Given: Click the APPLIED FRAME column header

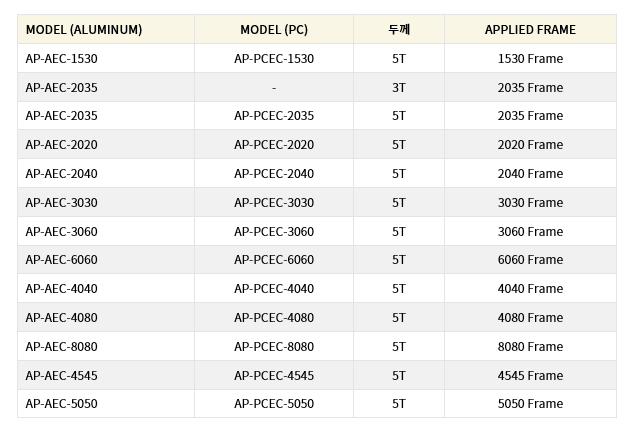Looking at the screenshot, I should [530, 29].
